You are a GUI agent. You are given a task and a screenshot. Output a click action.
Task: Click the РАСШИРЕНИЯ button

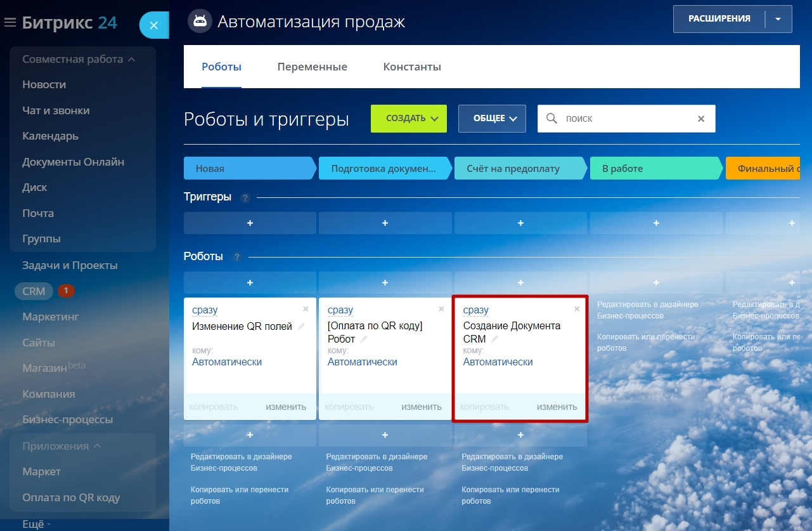pos(719,19)
